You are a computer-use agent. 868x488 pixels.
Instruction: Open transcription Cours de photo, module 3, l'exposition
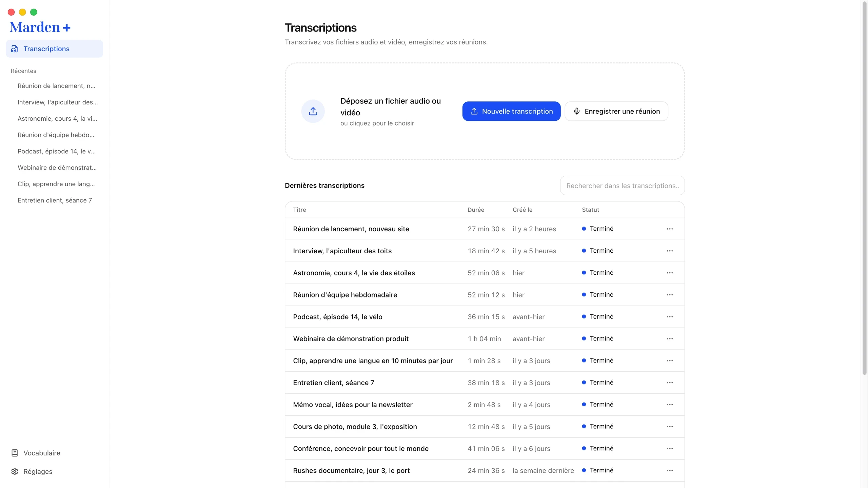[x=355, y=427]
